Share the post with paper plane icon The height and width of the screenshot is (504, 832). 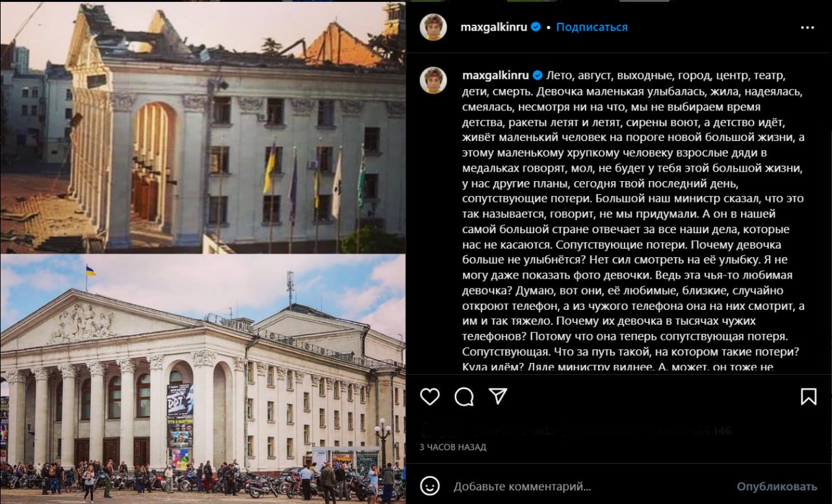pos(498,396)
